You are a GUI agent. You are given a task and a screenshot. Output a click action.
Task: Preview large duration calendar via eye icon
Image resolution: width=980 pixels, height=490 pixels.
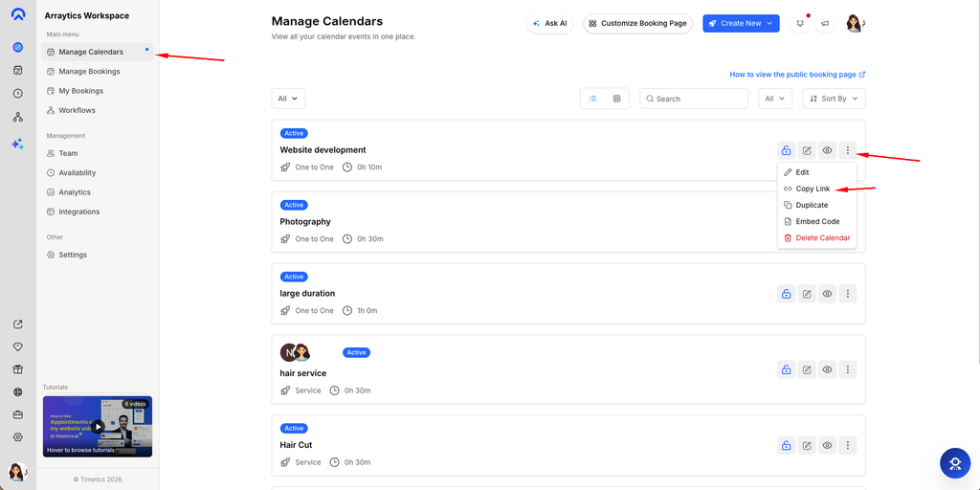828,294
